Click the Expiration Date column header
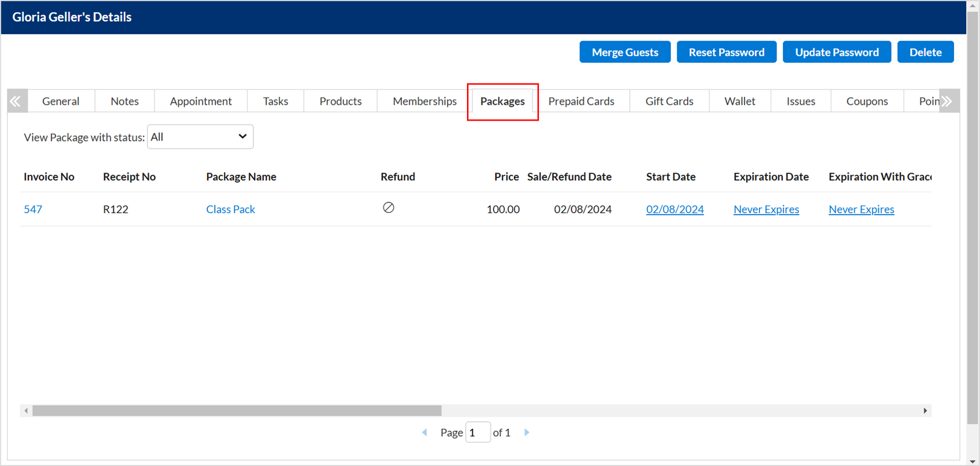980x466 pixels. click(771, 177)
